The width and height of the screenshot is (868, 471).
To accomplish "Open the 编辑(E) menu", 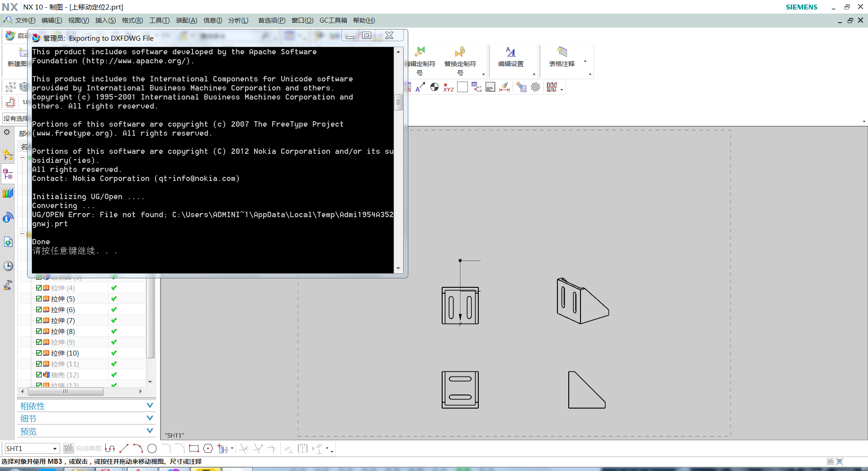I will pyautogui.click(x=52, y=20).
